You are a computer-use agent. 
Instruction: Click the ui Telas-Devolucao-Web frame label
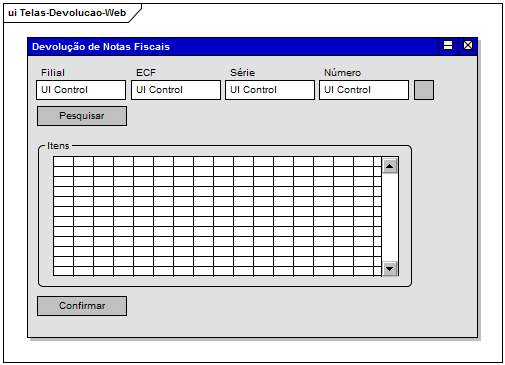tap(67, 13)
